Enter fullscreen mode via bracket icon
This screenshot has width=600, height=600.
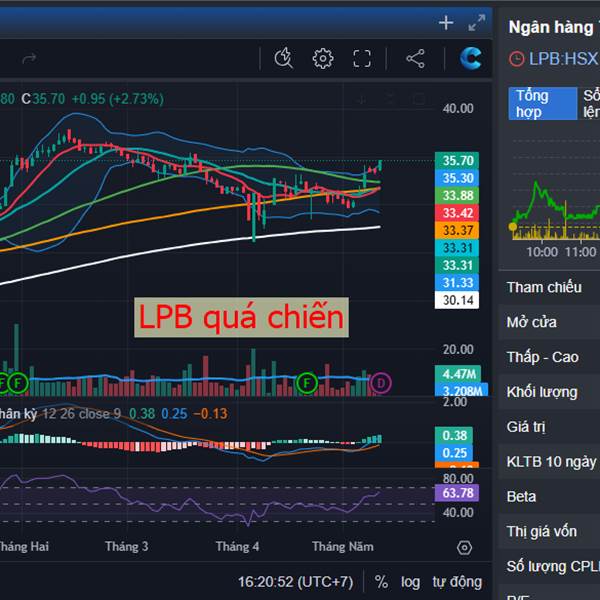pyautogui.click(x=362, y=59)
